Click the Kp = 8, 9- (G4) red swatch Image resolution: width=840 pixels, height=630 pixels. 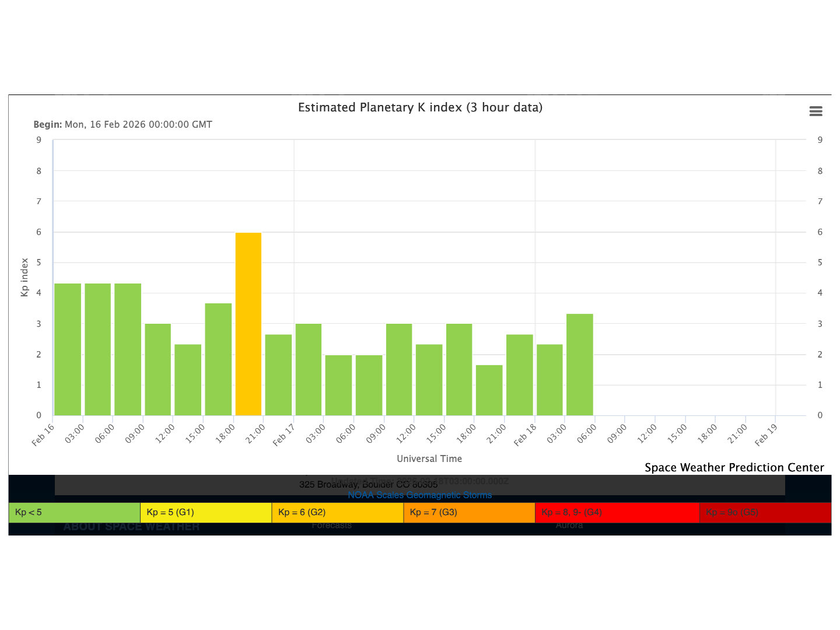pyautogui.click(x=617, y=512)
